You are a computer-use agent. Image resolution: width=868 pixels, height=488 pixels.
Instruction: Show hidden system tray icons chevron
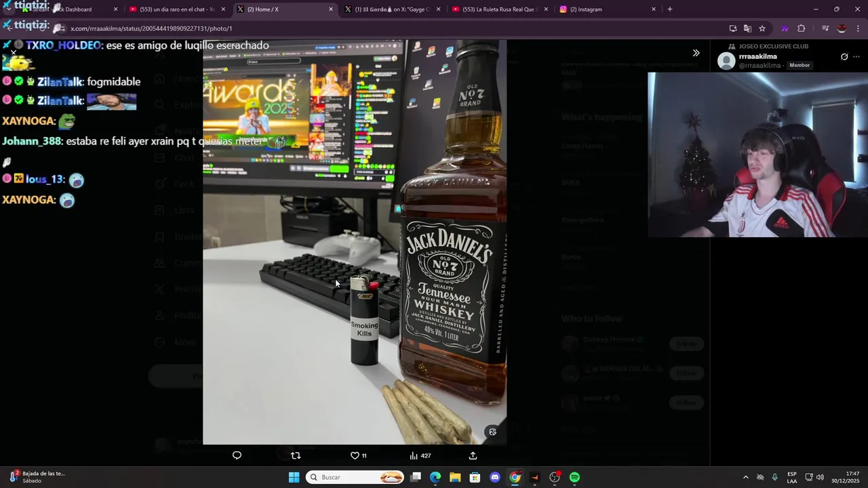pyautogui.click(x=745, y=477)
